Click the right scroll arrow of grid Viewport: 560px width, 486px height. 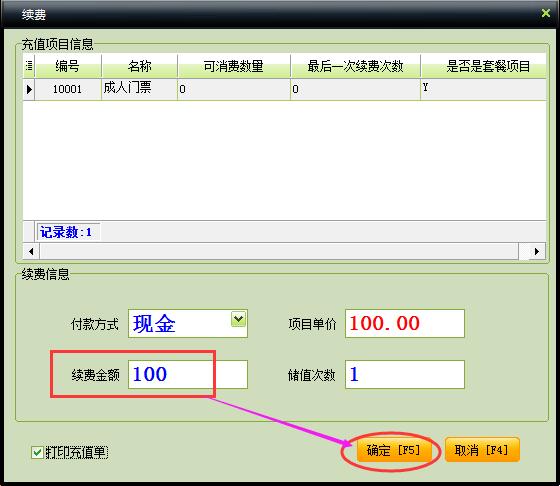[x=537, y=251]
